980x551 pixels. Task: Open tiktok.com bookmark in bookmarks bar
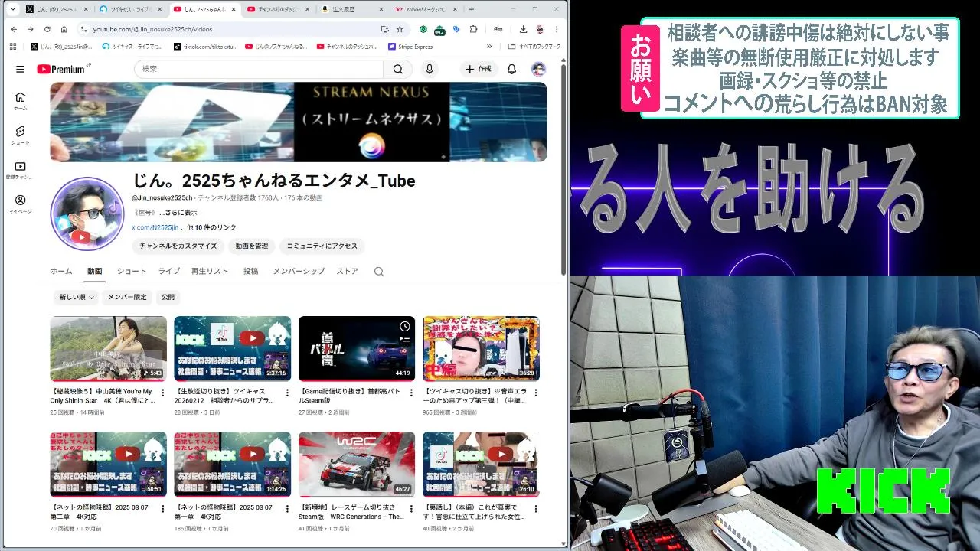[x=206, y=47]
